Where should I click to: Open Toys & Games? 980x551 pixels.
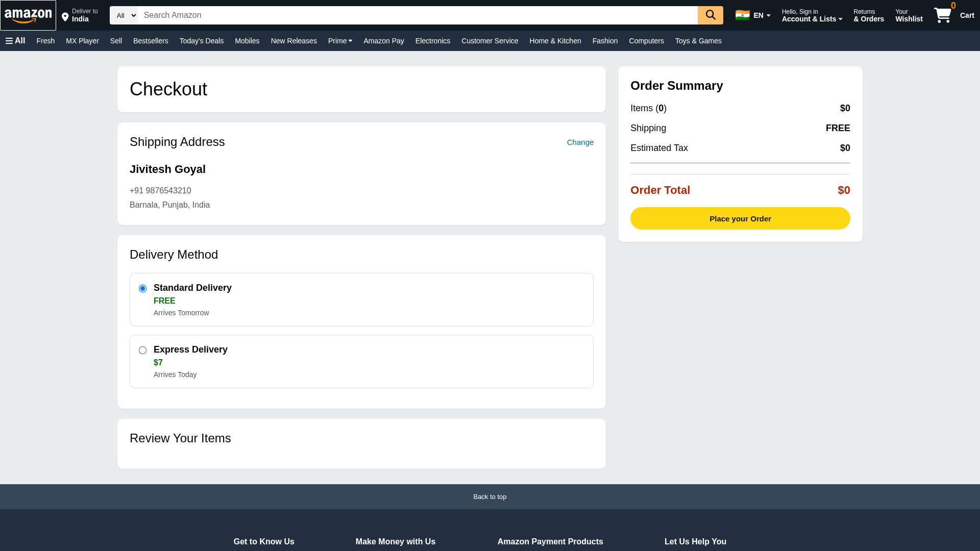698,41
